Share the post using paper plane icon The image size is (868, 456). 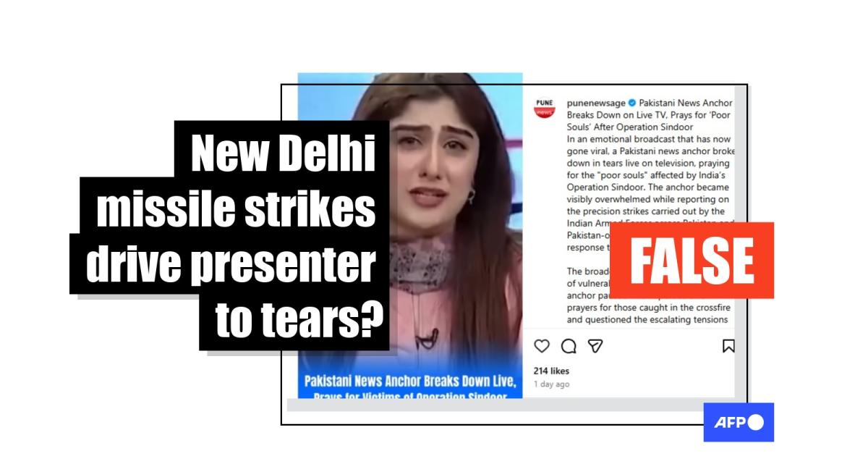click(595, 346)
